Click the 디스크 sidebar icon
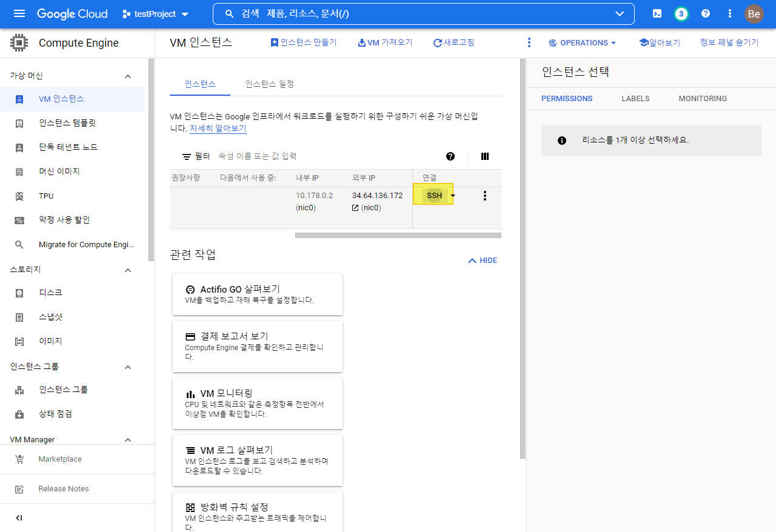This screenshot has height=532, width=776. tap(19, 293)
